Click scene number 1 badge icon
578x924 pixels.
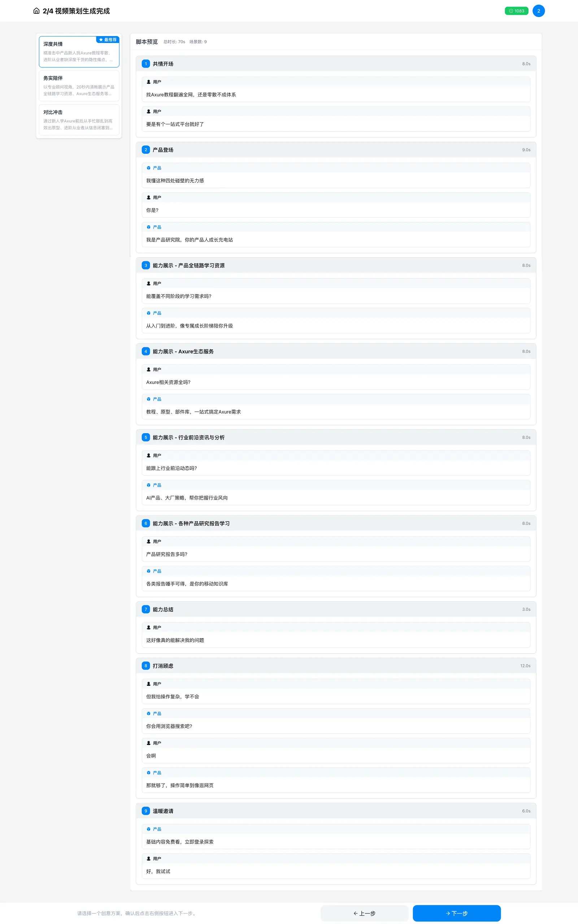point(145,64)
